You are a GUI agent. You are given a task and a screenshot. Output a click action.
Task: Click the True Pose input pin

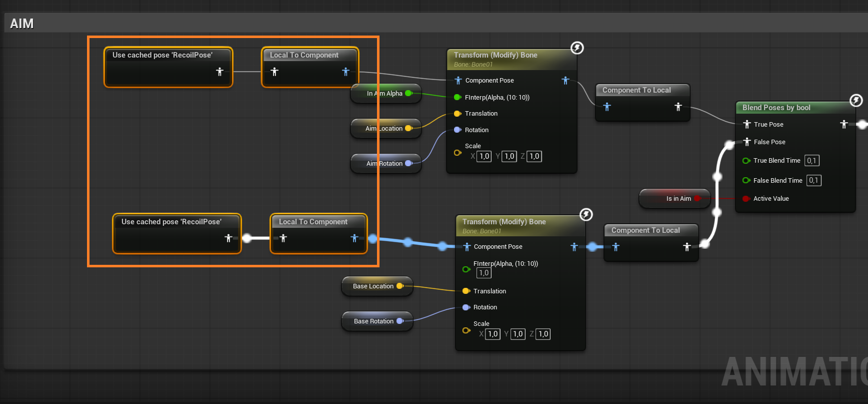point(747,124)
